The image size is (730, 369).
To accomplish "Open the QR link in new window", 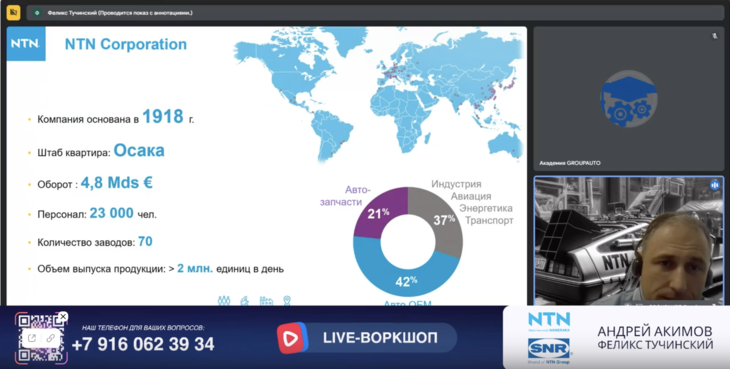I will click(32, 338).
